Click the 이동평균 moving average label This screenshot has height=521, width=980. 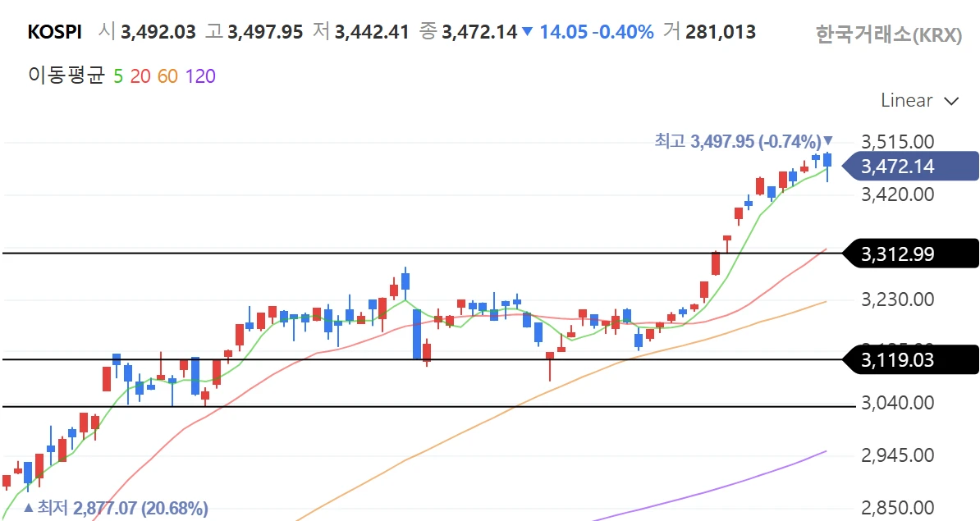pos(66,76)
